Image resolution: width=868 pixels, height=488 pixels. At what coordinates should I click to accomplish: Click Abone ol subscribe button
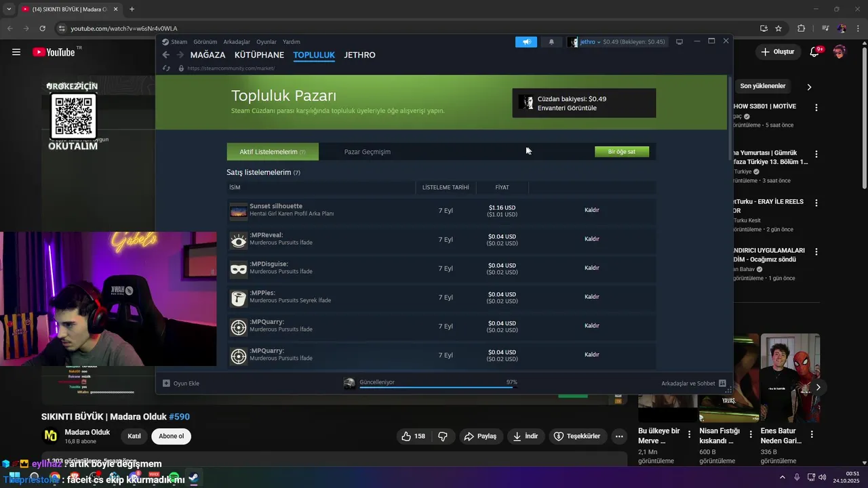pos(172,436)
